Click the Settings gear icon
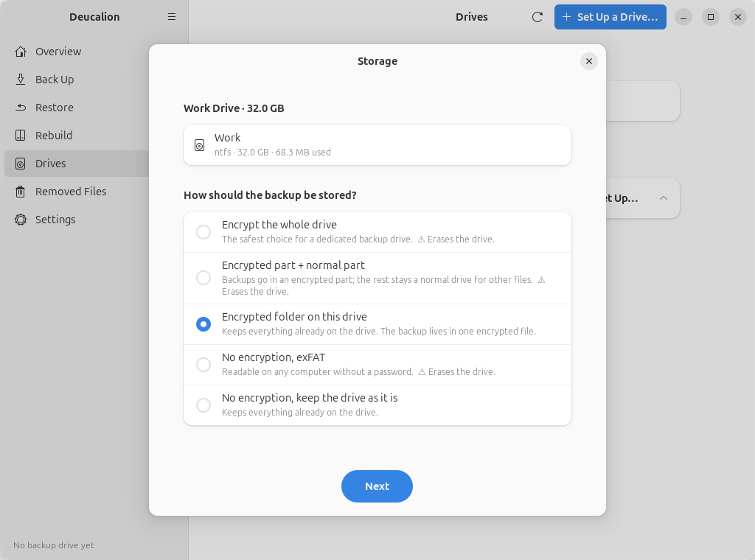The height and width of the screenshot is (560, 755). pyautogui.click(x=20, y=220)
